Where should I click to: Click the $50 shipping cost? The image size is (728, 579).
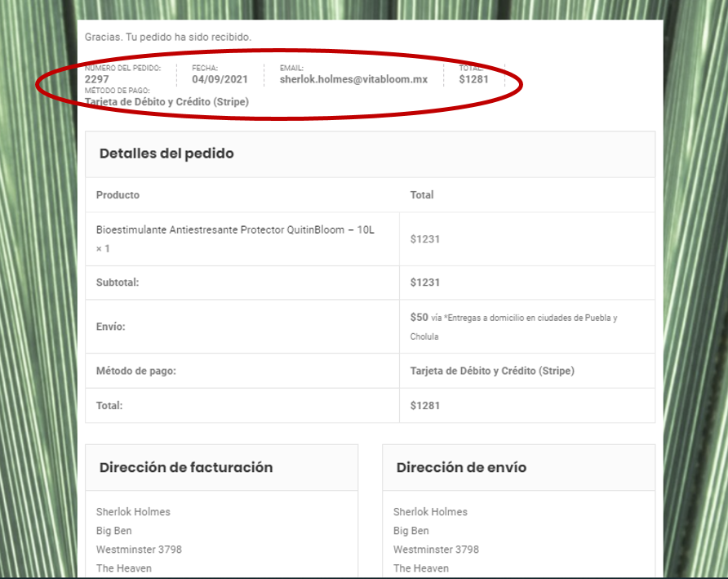[x=419, y=318]
